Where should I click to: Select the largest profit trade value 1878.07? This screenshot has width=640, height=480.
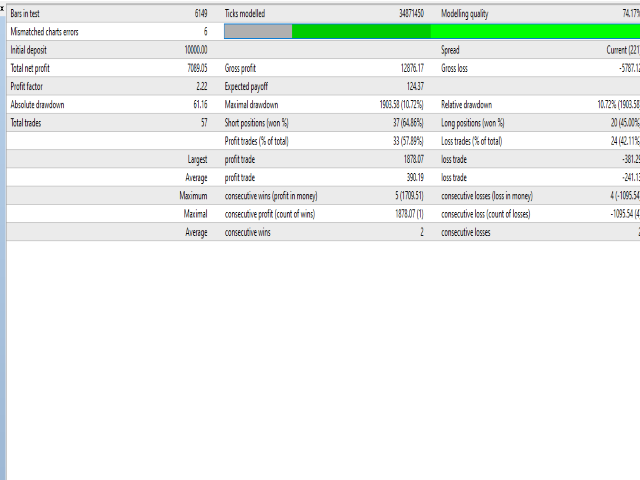[410, 159]
